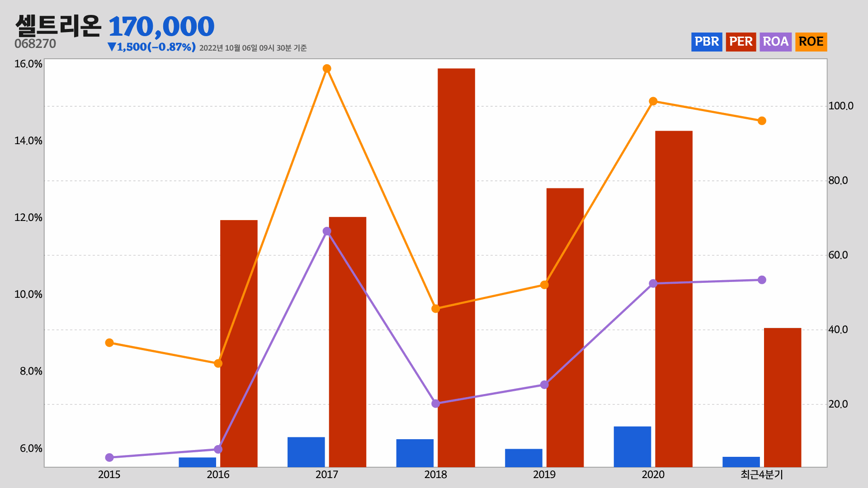
Task: Click the purple ROA point at 2016
Action: (x=218, y=449)
